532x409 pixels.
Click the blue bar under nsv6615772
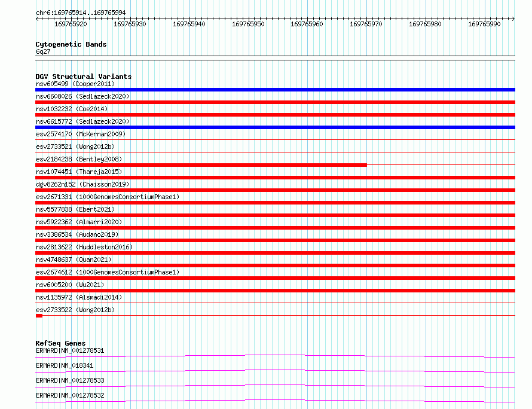275,127
